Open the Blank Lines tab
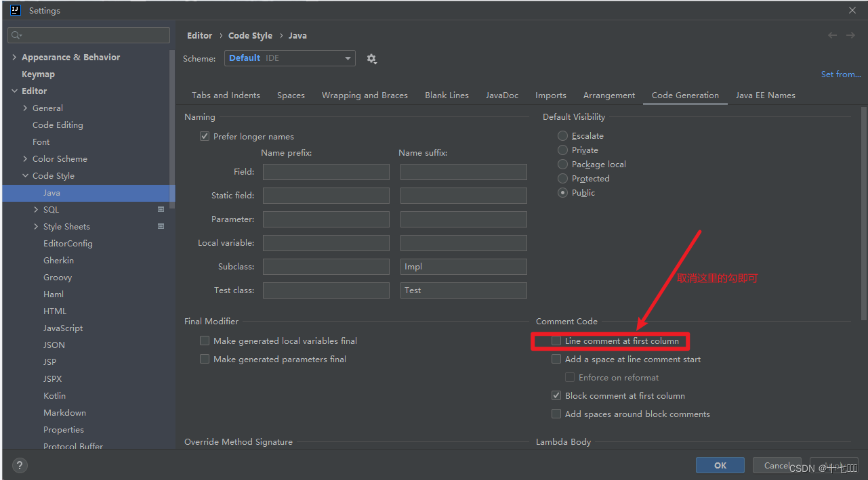 (x=447, y=95)
